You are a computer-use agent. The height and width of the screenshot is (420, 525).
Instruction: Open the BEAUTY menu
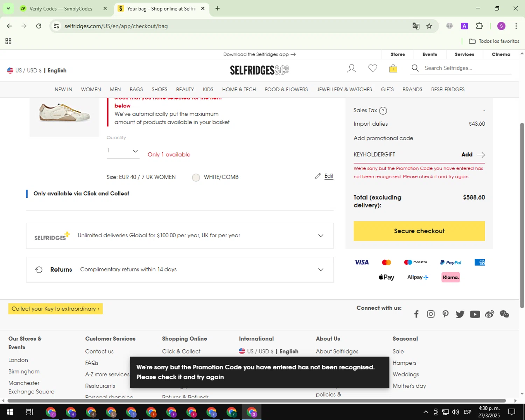click(x=185, y=90)
